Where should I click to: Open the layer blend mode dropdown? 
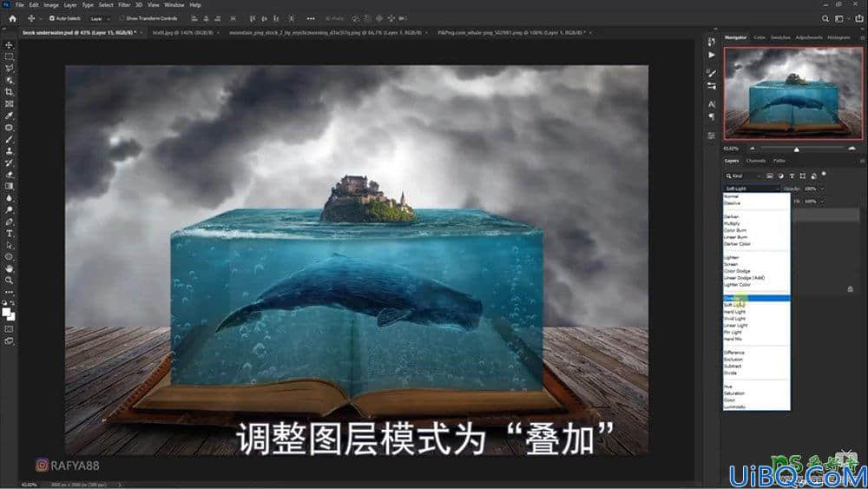(752, 188)
